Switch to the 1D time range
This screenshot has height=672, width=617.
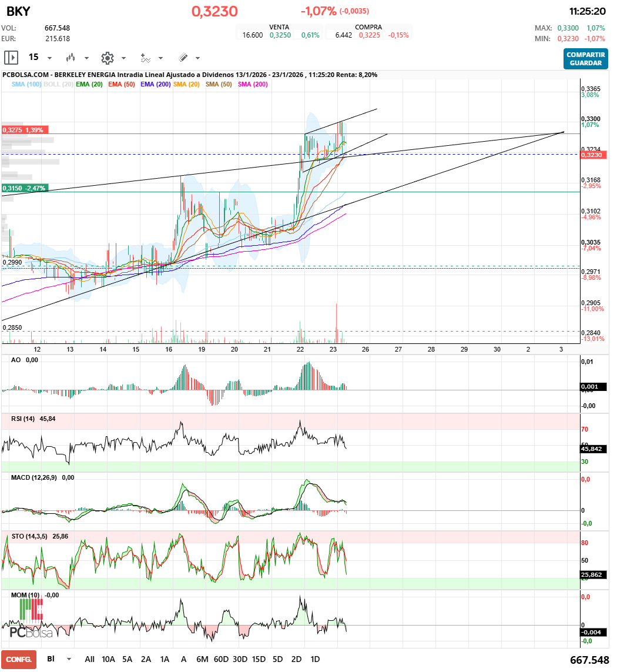(315, 659)
